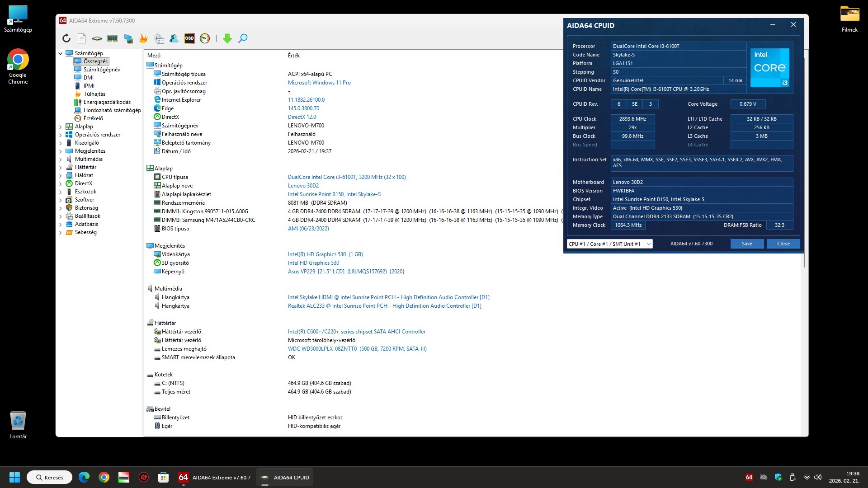Viewport: 868px width, 488px height.
Task: Click the Refresh toolbar icon
Action: [66, 38]
